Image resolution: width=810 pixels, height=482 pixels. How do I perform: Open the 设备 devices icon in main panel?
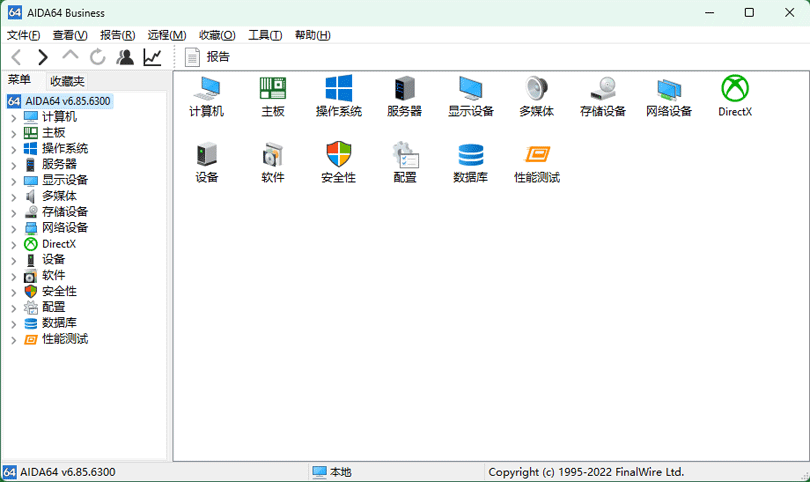coord(207,163)
